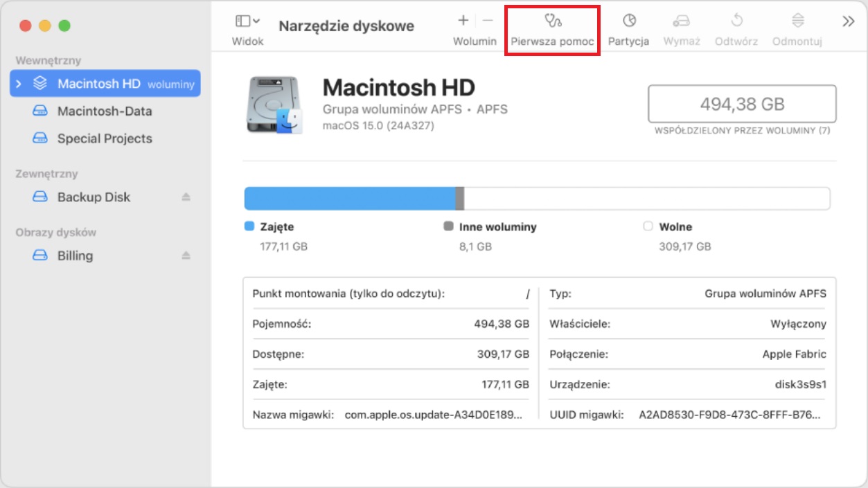This screenshot has height=488, width=868.
Task: Remove volume using the minus icon
Action: 488,21
